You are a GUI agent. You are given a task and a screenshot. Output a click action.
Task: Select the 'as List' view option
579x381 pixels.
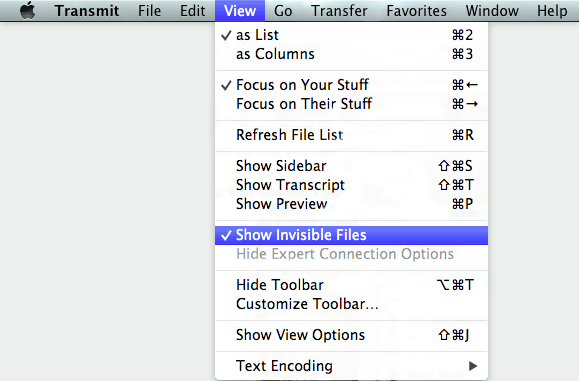(351, 35)
